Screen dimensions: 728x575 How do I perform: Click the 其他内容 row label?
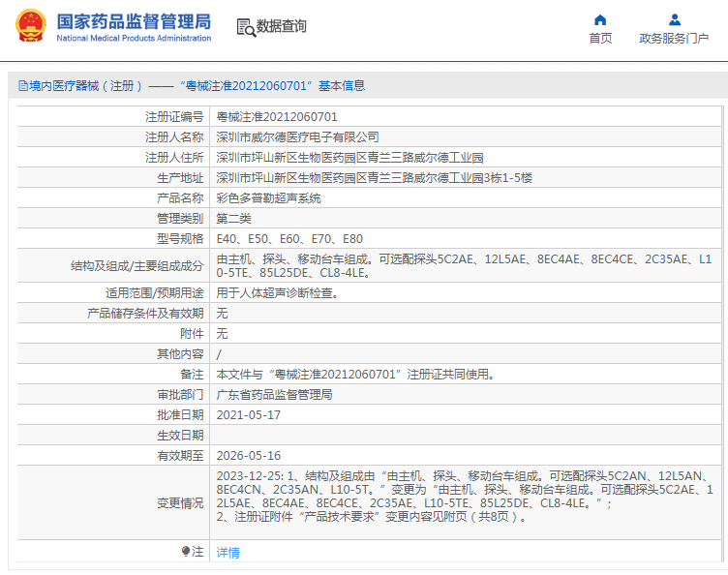point(180,354)
